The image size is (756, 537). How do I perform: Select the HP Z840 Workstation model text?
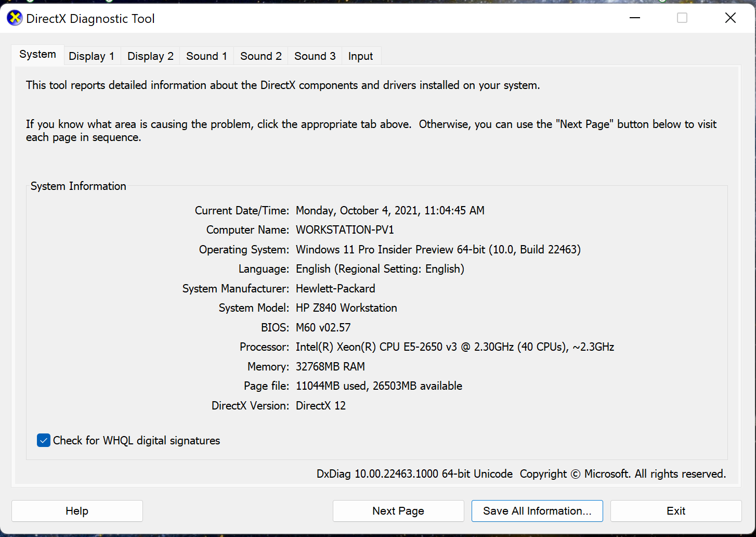tap(346, 308)
